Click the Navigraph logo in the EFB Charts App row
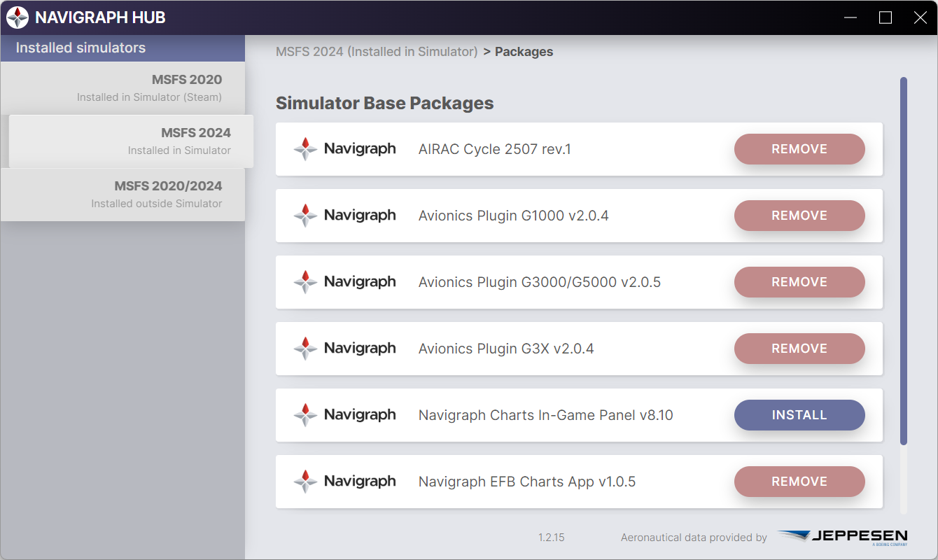Viewport: 938px width, 560px height. pos(344,482)
